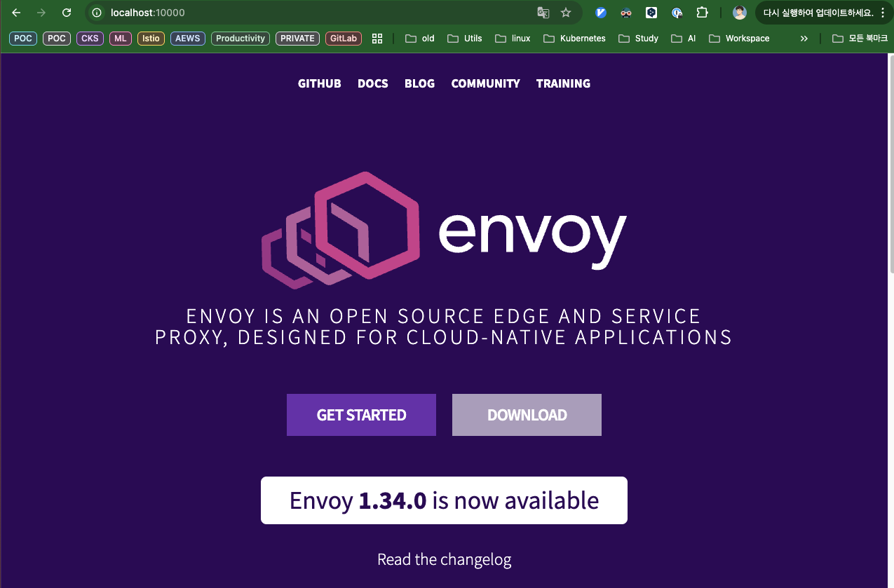Viewport: 894px width, 588px height.
Task: Open the Workspace bookmarks folder
Action: pos(739,39)
